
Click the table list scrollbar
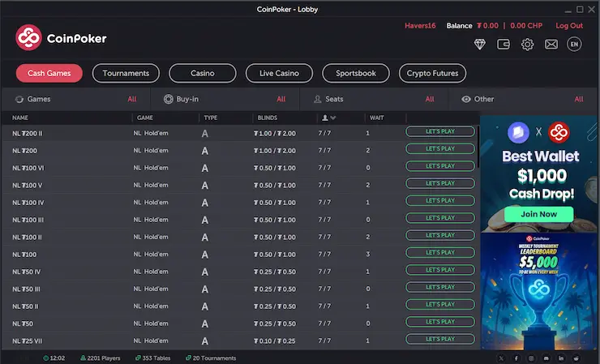click(x=478, y=147)
